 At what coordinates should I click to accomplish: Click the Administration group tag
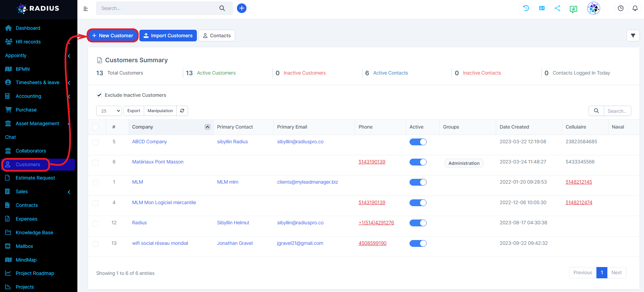[464, 163]
